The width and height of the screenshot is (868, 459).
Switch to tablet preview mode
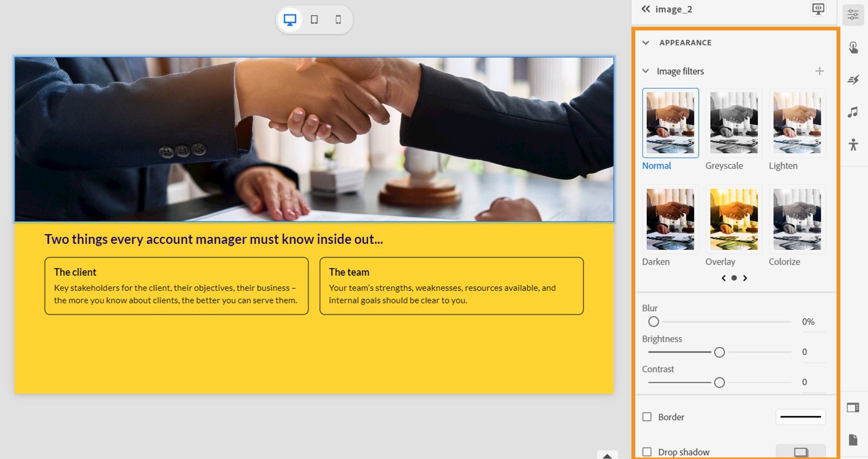(314, 20)
